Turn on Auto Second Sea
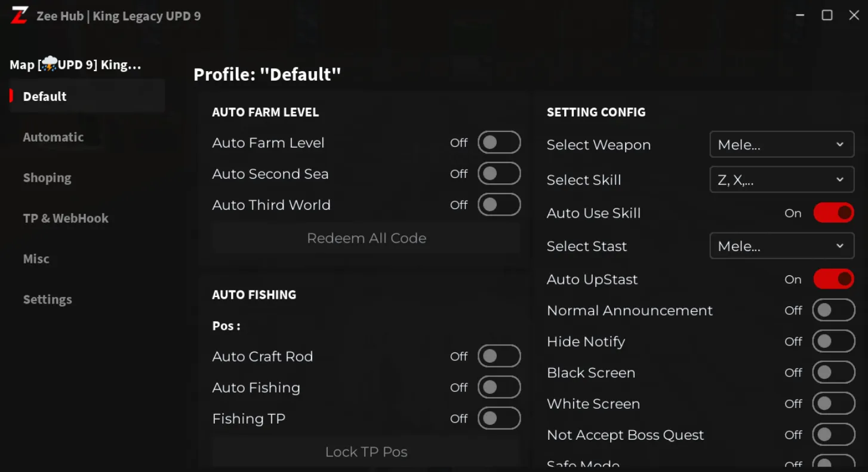Viewport: 868px width, 472px height. (499, 174)
